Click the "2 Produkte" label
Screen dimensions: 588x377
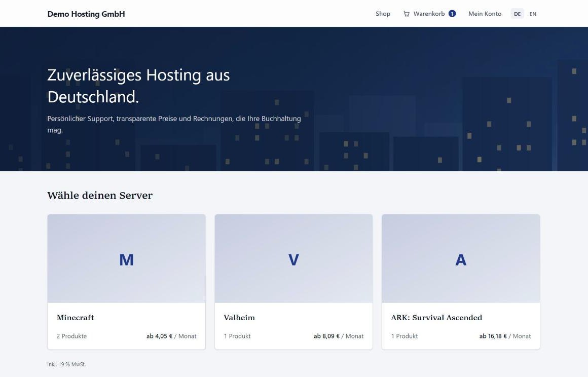point(71,336)
